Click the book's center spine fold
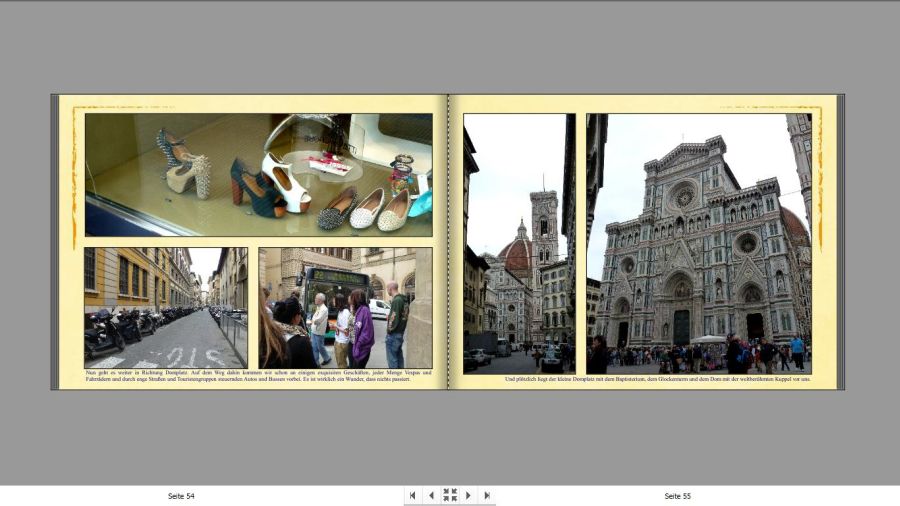This screenshot has height=506, width=900. (448, 242)
